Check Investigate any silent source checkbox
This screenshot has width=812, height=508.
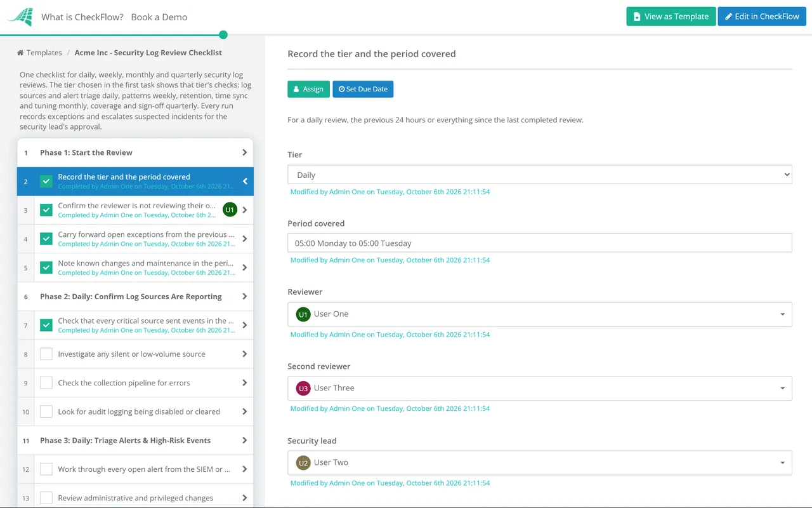(46, 354)
